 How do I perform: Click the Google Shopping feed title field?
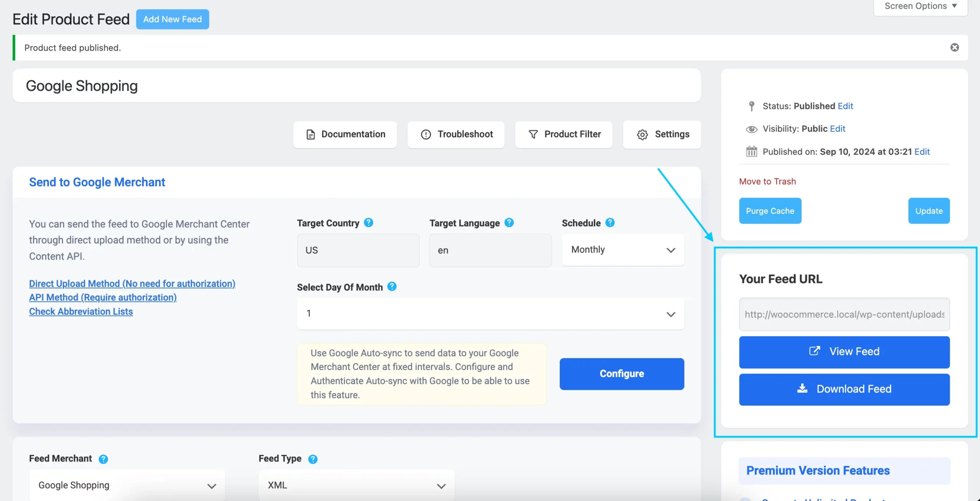(356, 86)
